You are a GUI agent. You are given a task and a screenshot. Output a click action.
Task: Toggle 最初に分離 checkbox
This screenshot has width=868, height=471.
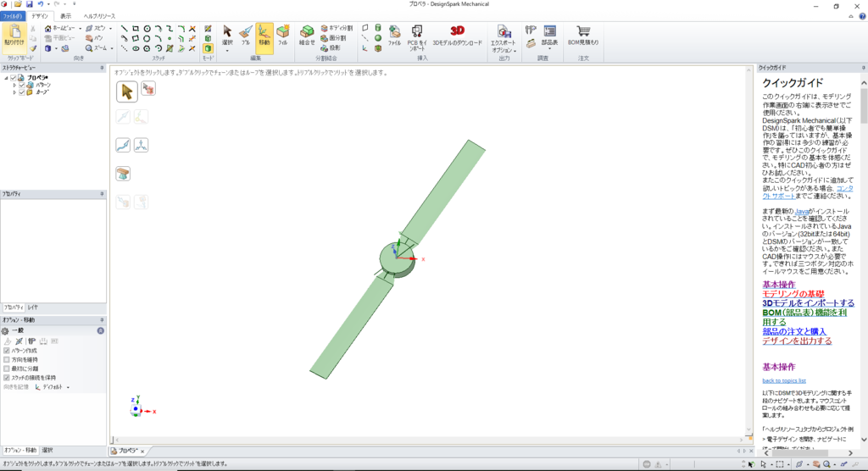[7, 368]
